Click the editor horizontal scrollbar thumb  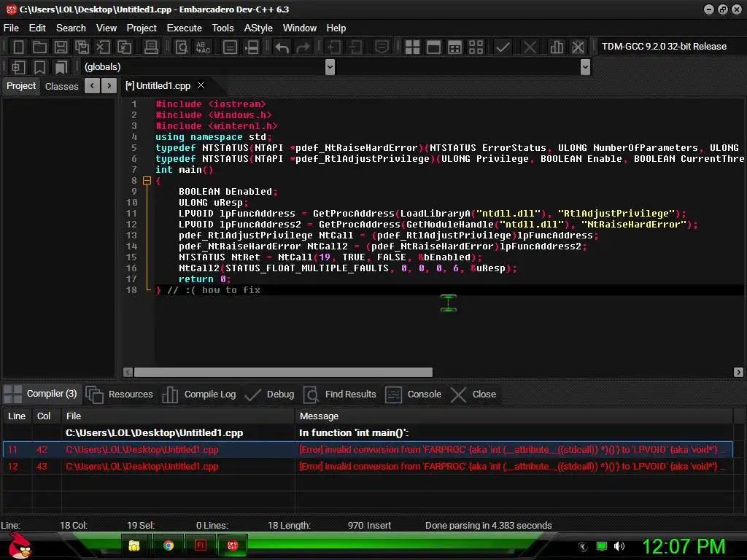(x=283, y=372)
